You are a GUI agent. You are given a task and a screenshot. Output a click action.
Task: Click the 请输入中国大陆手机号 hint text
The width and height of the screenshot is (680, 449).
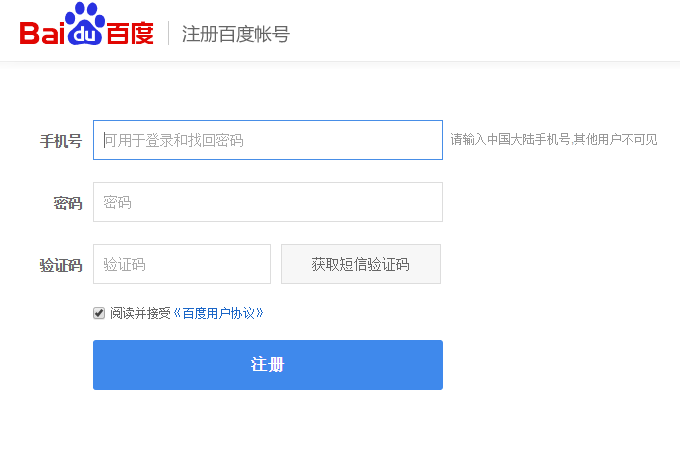(x=553, y=140)
